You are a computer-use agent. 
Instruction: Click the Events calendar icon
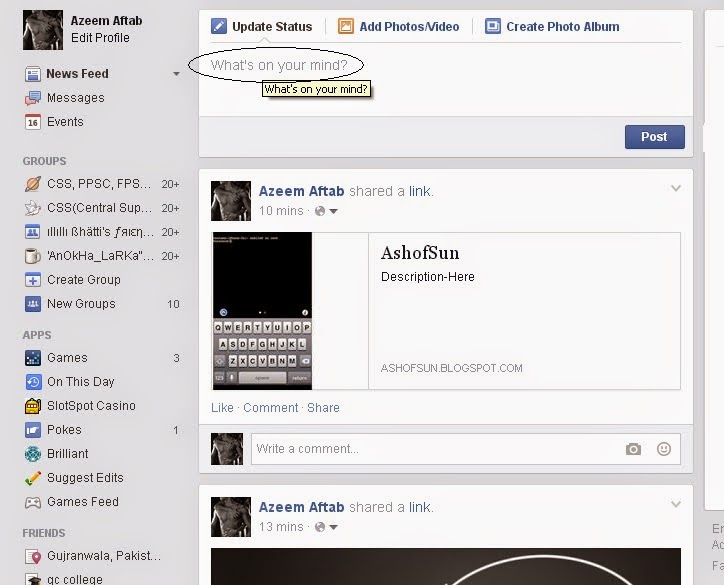point(33,122)
